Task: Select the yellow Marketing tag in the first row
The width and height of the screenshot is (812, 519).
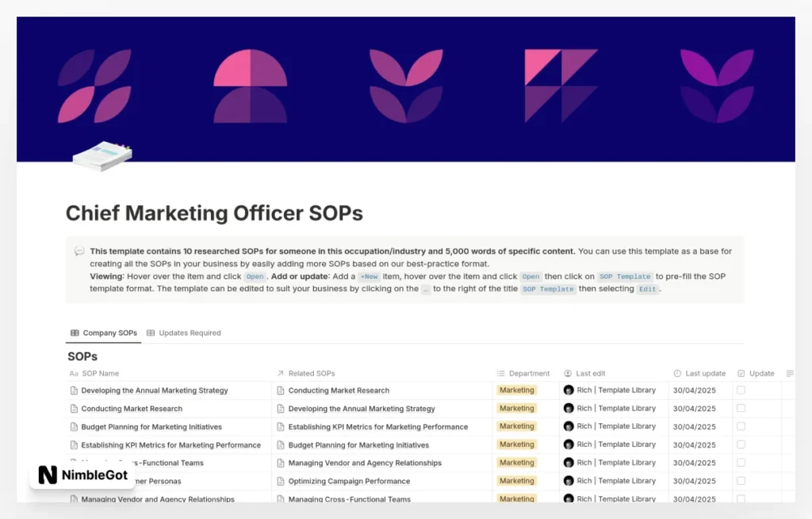Action: [516, 390]
